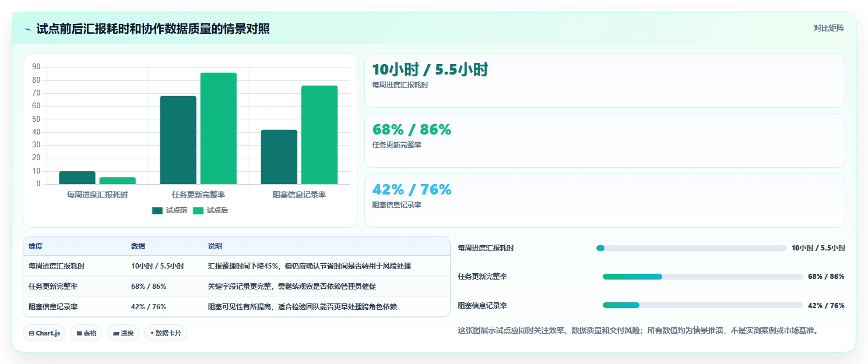Click the 试点后 bar for 阻塞信息记录率
The image size is (868, 364).
click(319, 135)
